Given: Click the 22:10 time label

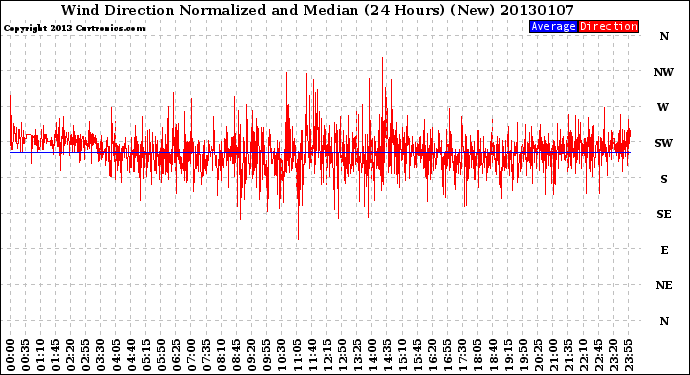Looking at the screenshot, I should [x=583, y=355].
